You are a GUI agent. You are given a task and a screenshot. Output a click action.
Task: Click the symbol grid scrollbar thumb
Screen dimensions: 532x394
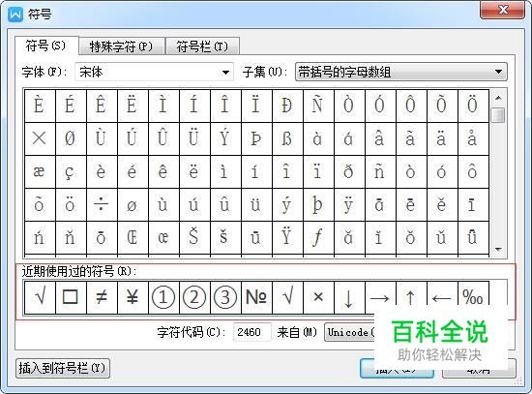pyautogui.click(x=498, y=115)
